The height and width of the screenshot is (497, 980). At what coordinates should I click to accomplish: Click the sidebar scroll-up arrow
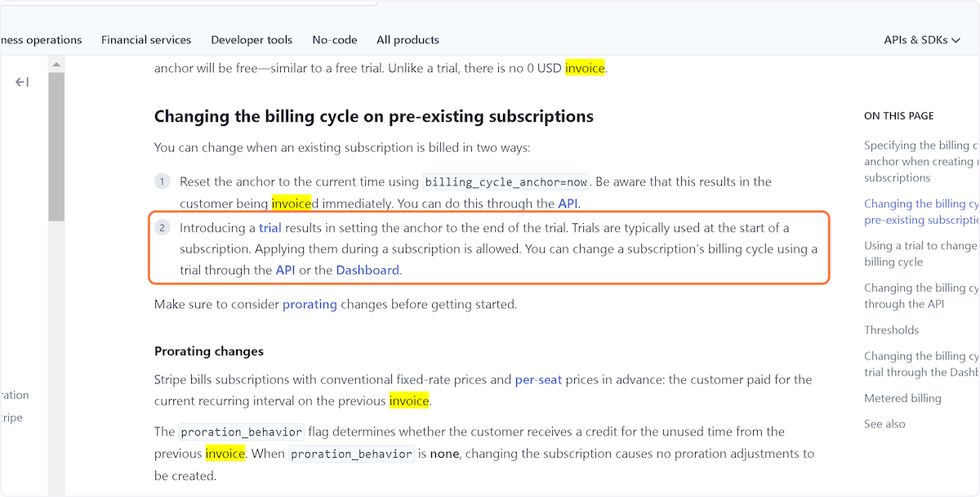(56, 65)
